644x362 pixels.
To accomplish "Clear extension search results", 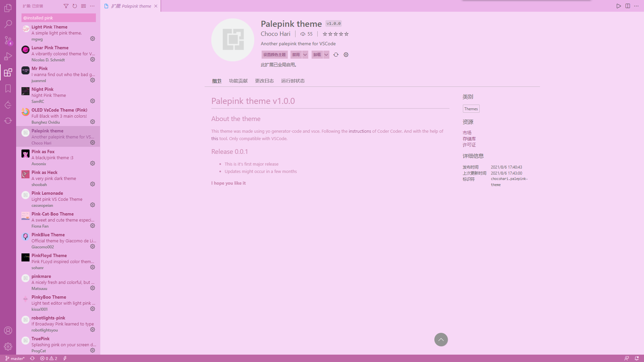I will [x=84, y=6].
